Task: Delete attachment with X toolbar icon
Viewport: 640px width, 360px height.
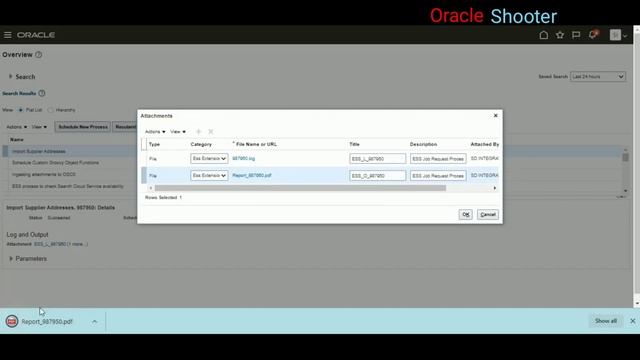Action: click(211, 131)
